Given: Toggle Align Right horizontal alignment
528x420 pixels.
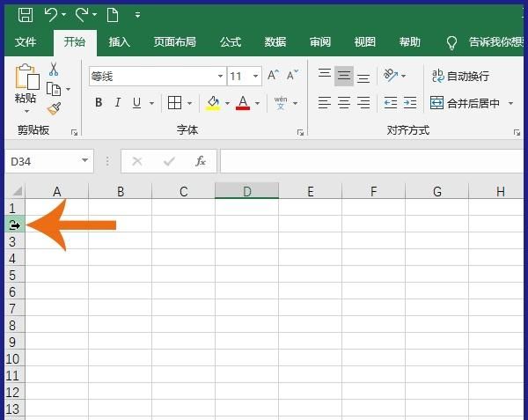Looking at the screenshot, I should pyautogui.click(x=363, y=103).
